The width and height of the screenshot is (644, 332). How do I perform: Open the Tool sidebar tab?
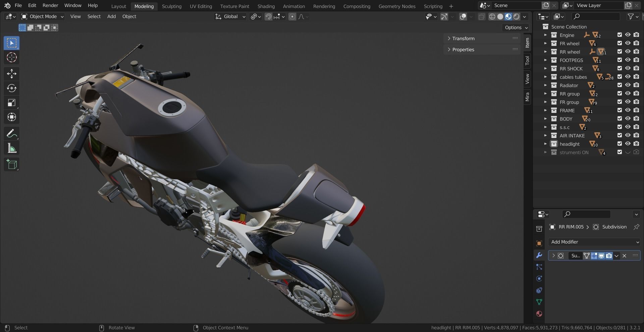tap(527, 60)
